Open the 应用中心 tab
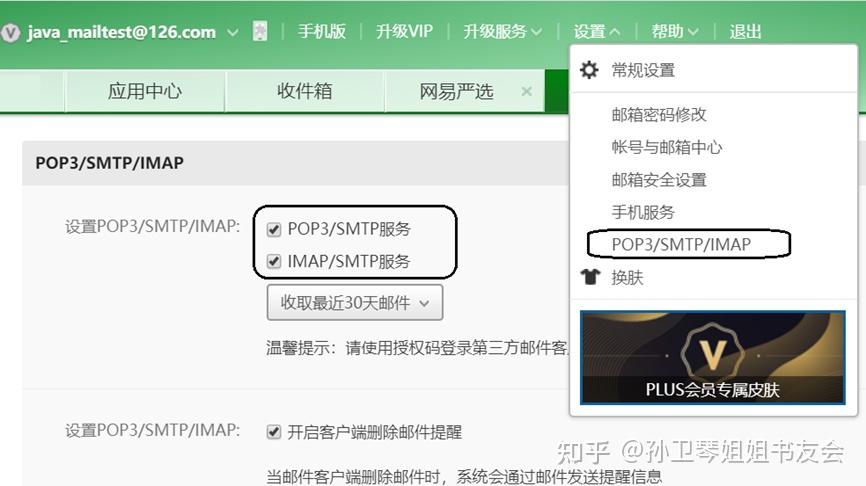866x486 pixels. tap(145, 91)
